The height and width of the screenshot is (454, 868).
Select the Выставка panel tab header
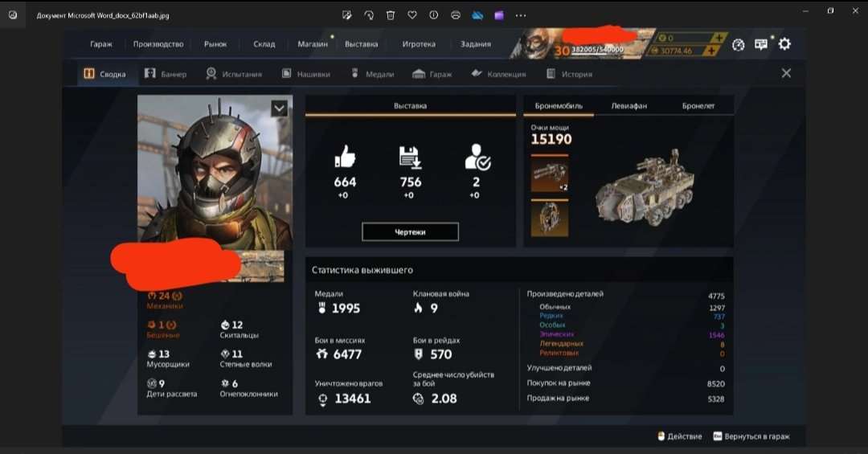click(x=410, y=105)
